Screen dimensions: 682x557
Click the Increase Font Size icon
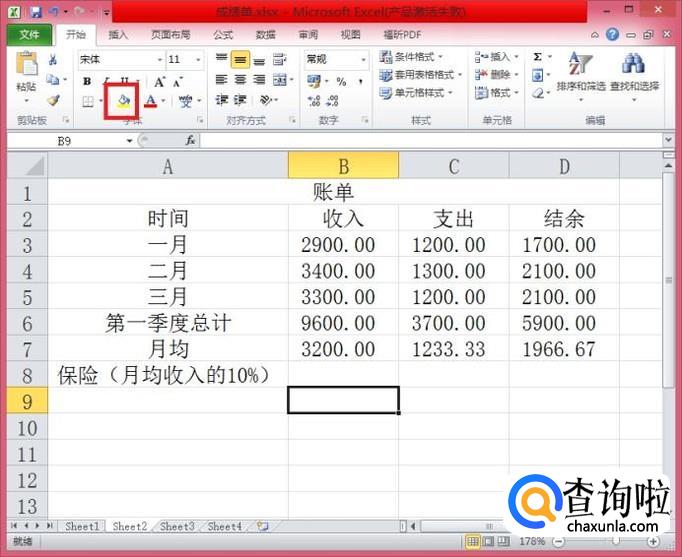click(x=159, y=81)
